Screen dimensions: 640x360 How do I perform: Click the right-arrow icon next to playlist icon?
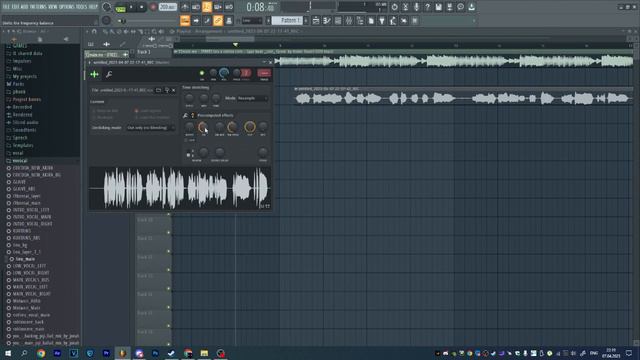tap(196, 20)
